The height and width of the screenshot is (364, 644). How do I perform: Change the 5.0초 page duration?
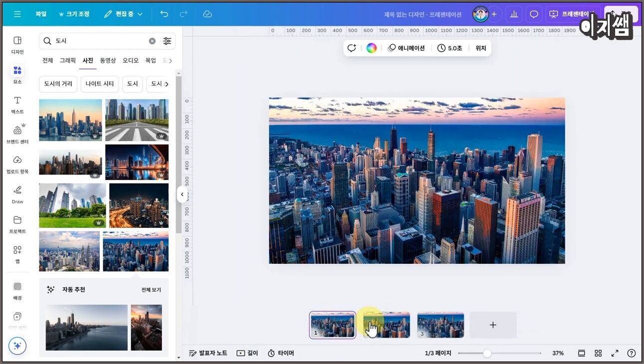450,48
